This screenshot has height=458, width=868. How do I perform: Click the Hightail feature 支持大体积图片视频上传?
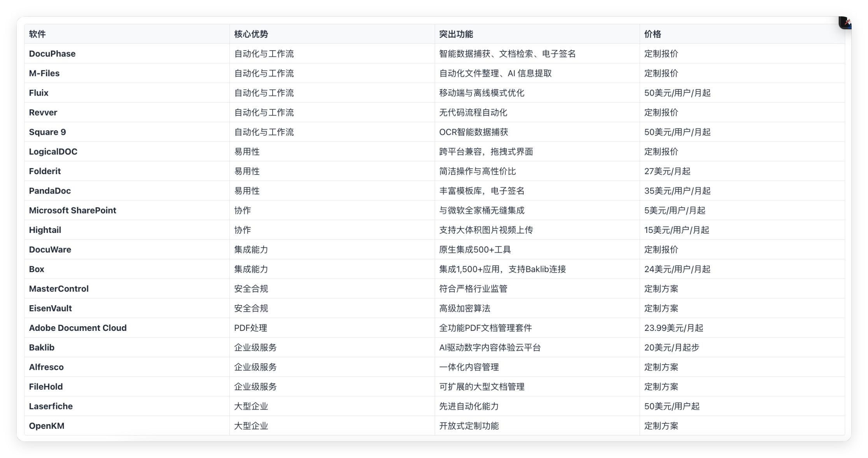(x=486, y=230)
